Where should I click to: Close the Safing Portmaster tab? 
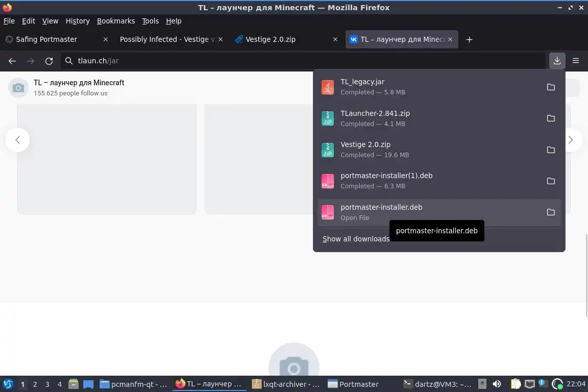pos(106,39)
